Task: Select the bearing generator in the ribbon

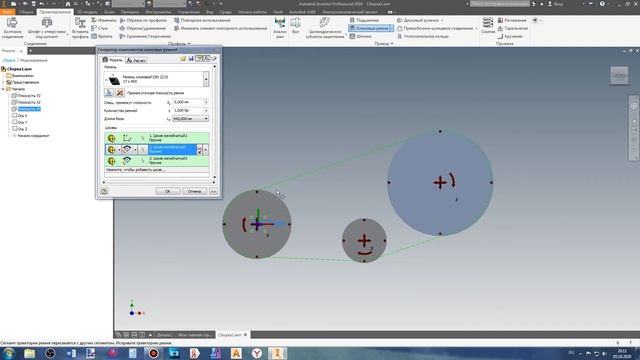Action: coord(364,20)
